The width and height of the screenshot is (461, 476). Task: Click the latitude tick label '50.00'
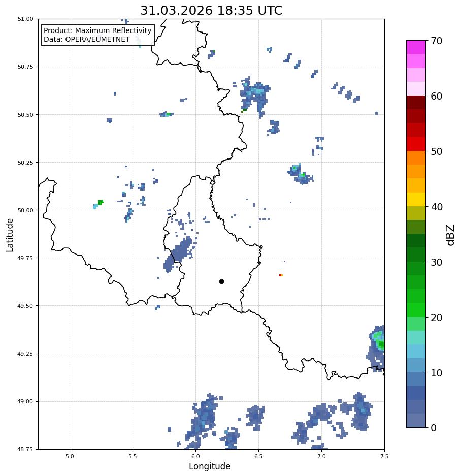25,210
